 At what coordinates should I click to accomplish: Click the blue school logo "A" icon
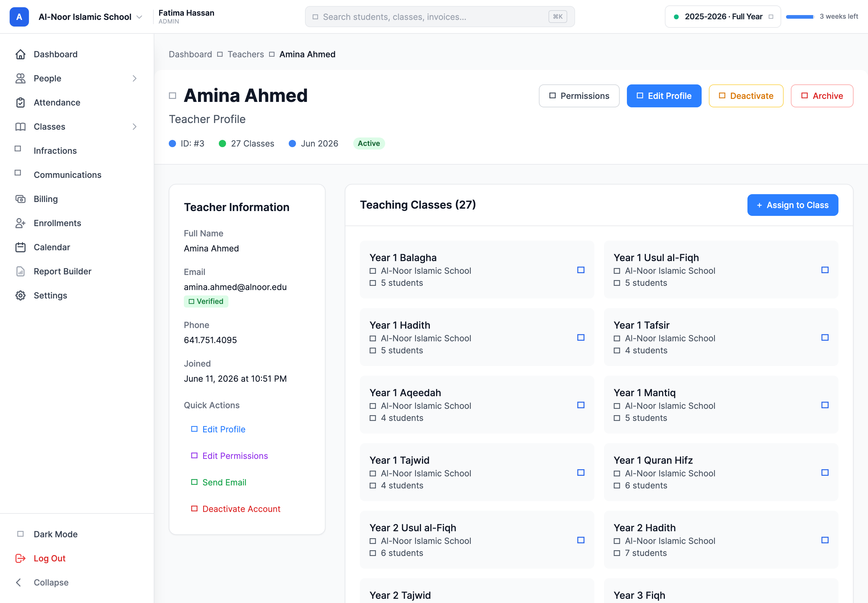[x=19, y=17]
